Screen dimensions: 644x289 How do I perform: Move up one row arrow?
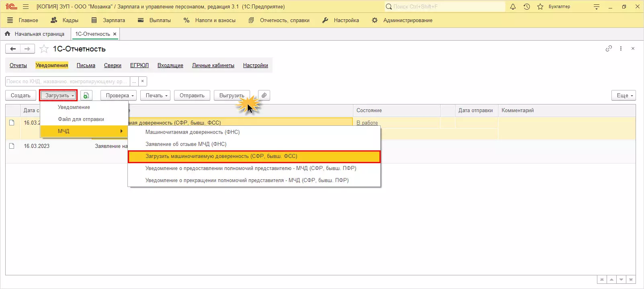tap(611, 279)
